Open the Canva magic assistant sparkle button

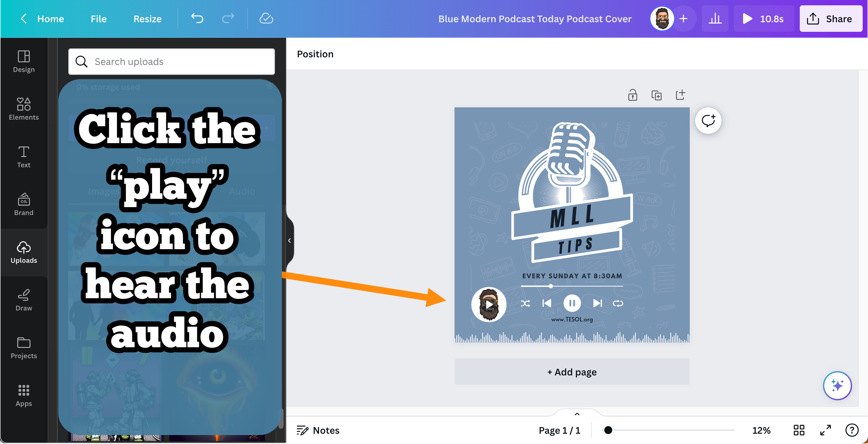(837, 385)
